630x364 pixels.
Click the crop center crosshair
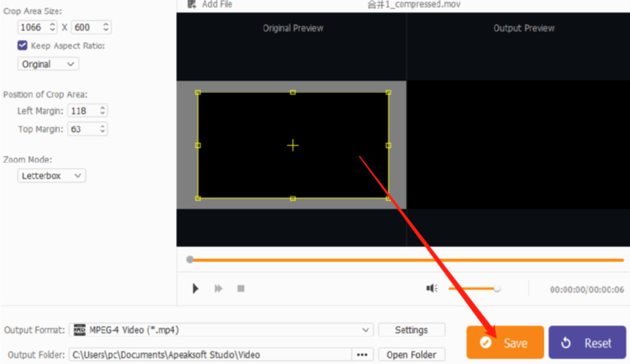pos(293,145)
